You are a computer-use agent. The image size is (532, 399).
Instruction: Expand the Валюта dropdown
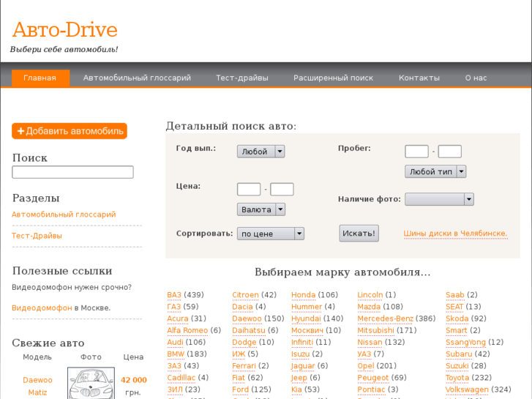261,209
